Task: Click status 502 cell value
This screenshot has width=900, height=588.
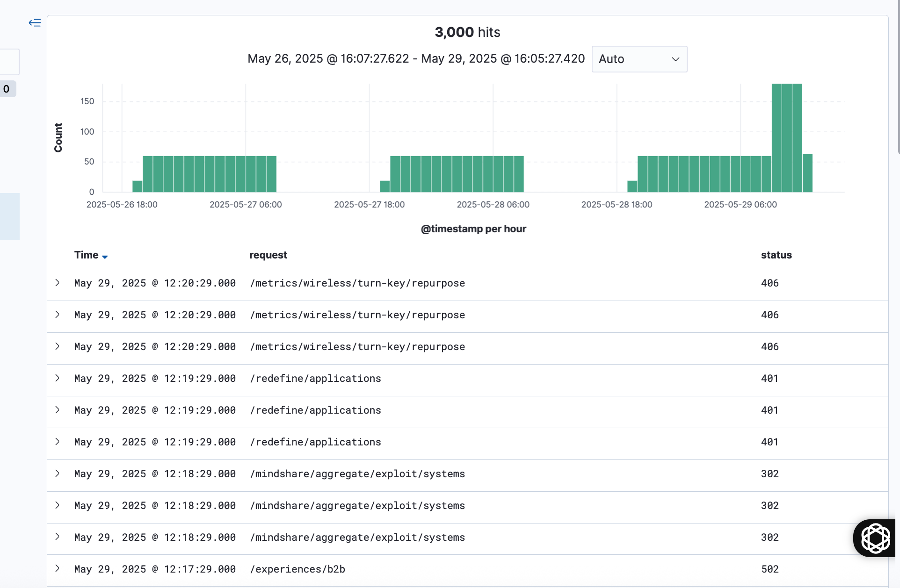Action: point(769,569)
